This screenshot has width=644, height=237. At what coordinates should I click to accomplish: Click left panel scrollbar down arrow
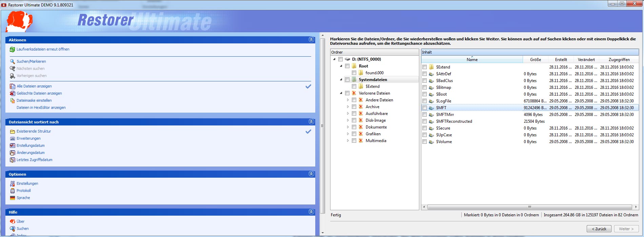coord(323,233)
